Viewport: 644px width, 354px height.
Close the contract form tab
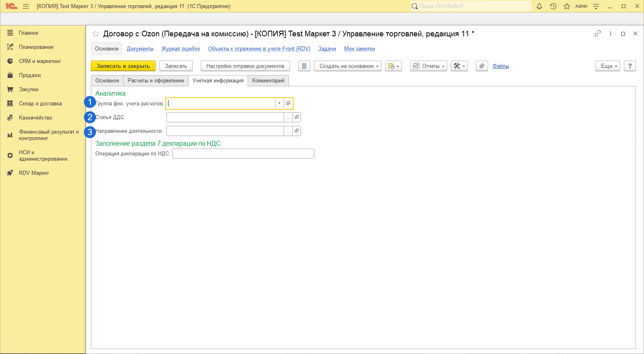point(636,34)
